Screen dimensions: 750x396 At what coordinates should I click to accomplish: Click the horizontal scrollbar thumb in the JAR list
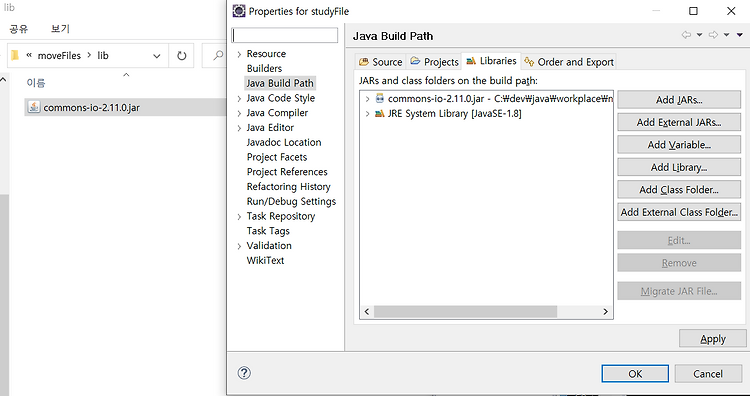pyautogui.click(x=465, y=312)
